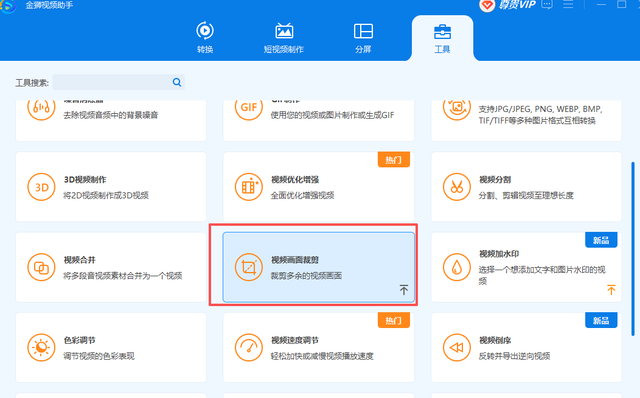Screen dimensions: 640x398
Task: Open the 视频优化增强 icon
Action: pos(249,187)
